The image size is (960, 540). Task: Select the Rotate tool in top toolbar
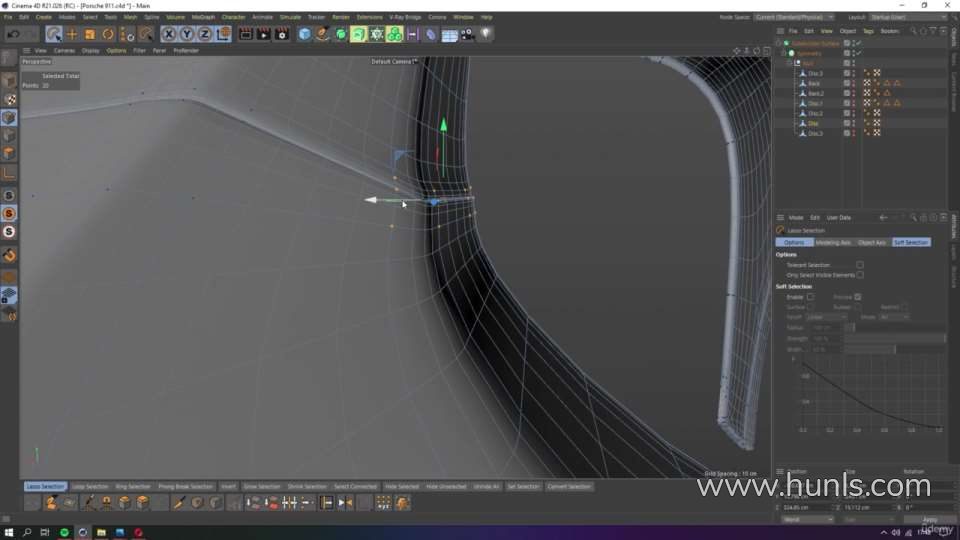[108, 34]
